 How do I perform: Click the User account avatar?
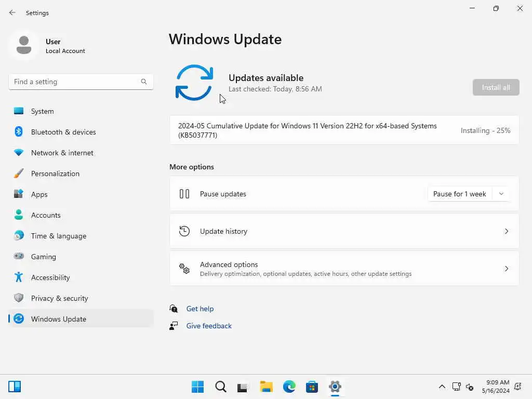click(24, 45)
